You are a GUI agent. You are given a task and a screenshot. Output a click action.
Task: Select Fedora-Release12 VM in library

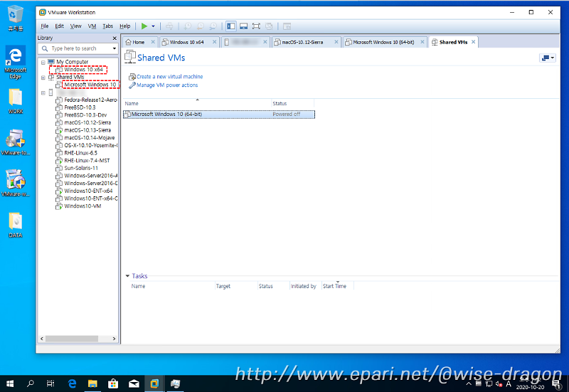tap(90, 100)
